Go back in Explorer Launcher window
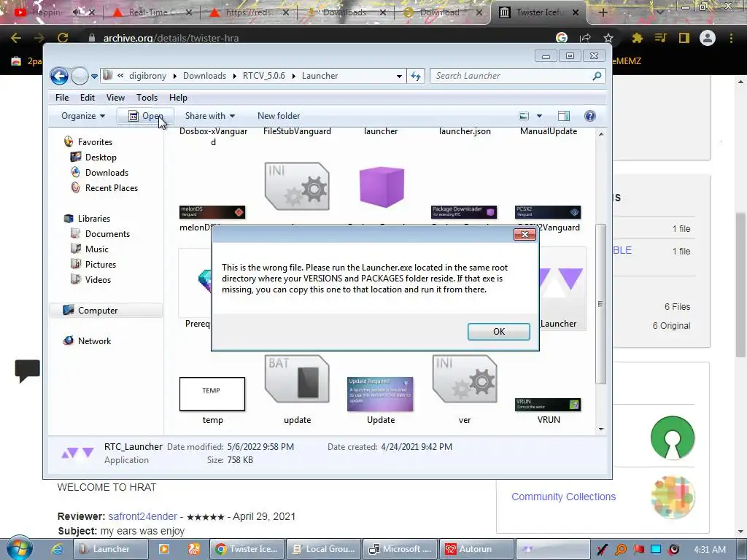Viewport: 747px width, 560px height. pyautogui.click(x=59, y=76)
